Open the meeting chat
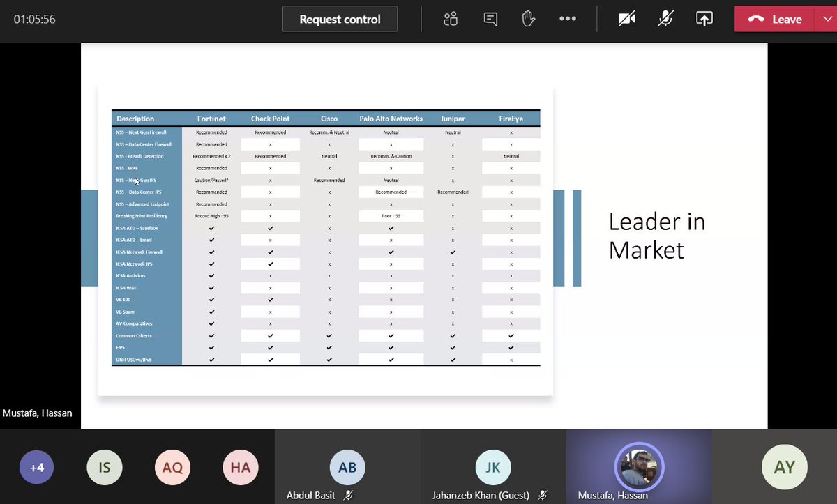Viewport: 837px width, 504px height. pos(490,20)
